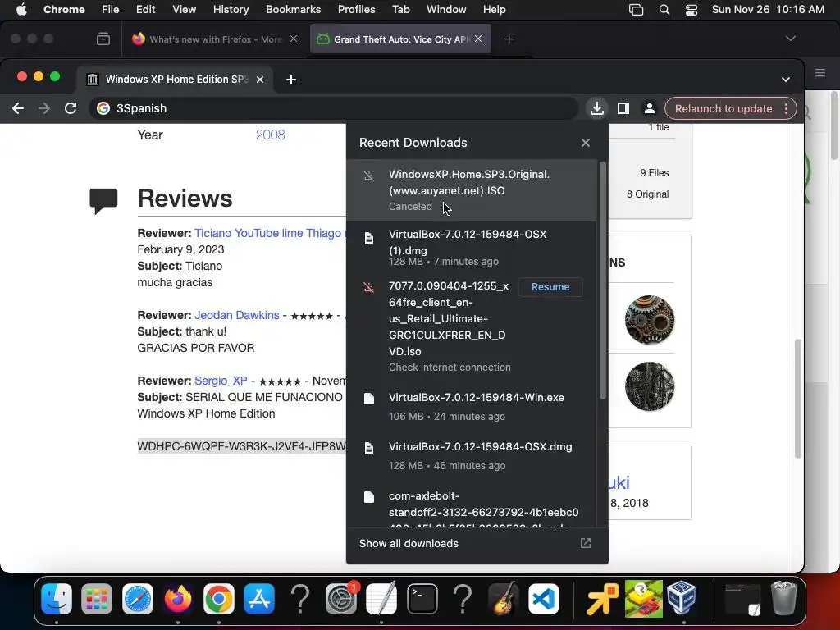Open Spotlight search in menu bar
This screenshot has width=840, height=630.
pyautogui.click(x=664, y=10)
